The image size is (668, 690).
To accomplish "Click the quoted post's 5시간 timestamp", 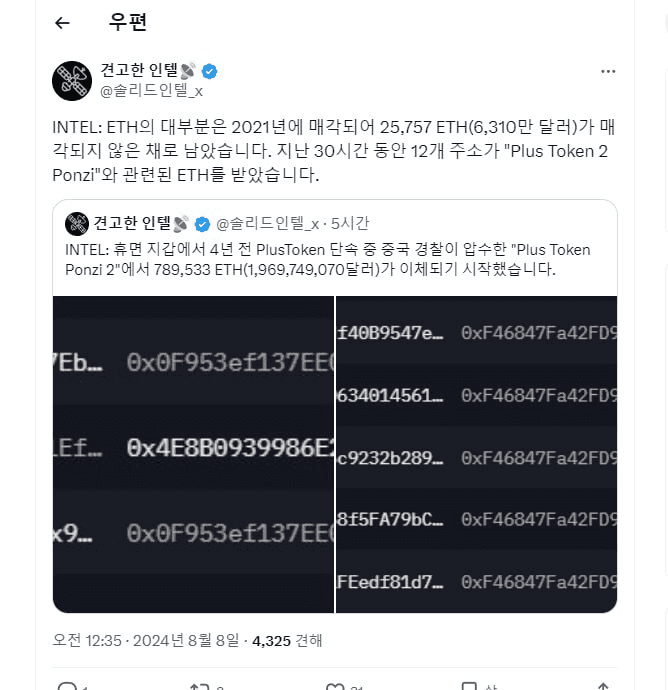I will click(x=350, y=224).
